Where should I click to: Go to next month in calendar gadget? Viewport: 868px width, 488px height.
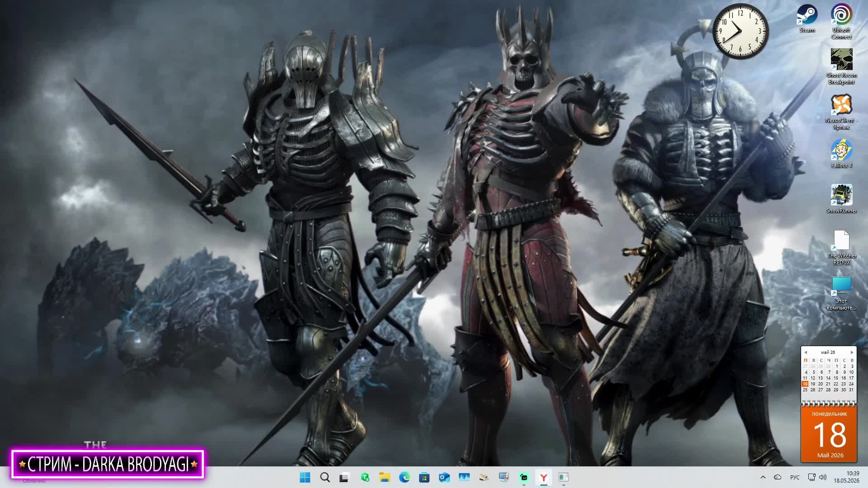pyautogui.click(x=852, y=352)
